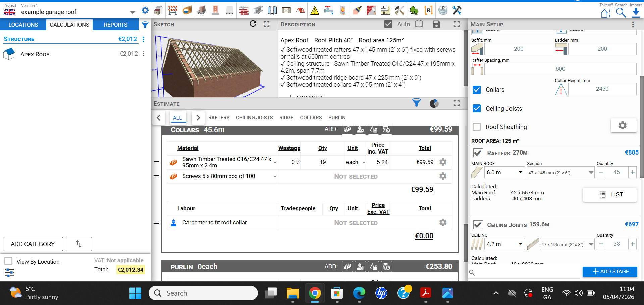Uncheck the Collars option in Main Setup
644x305 pixels.
pyautogui.click(x=477, y=89)
